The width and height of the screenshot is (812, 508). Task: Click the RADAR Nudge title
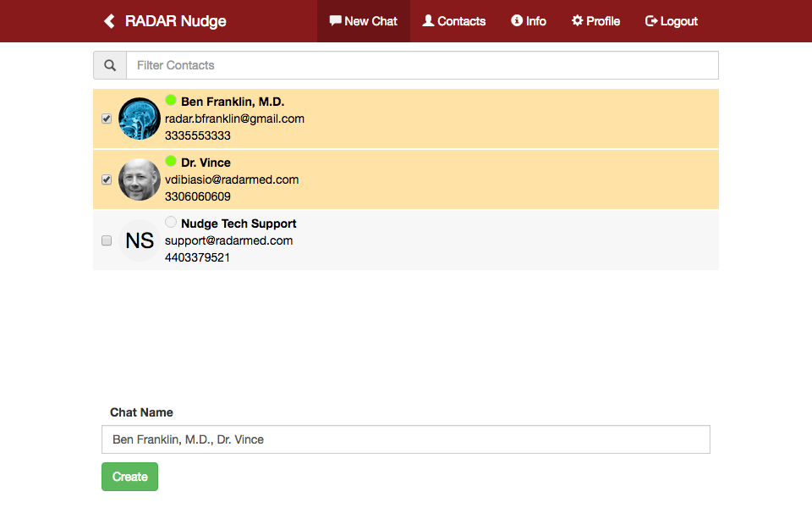pyautogui.click(x=176, y=21)
